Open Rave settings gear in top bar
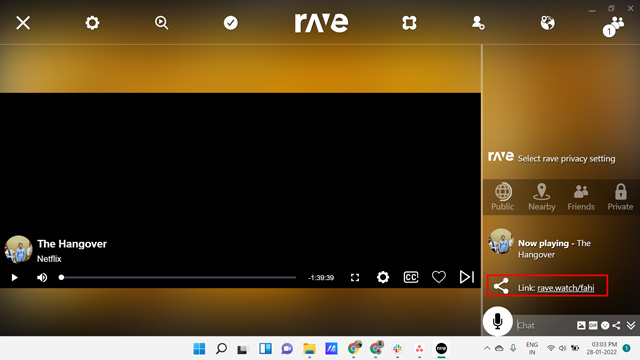Screen dimensions: 640x360 tap(92, 23)
